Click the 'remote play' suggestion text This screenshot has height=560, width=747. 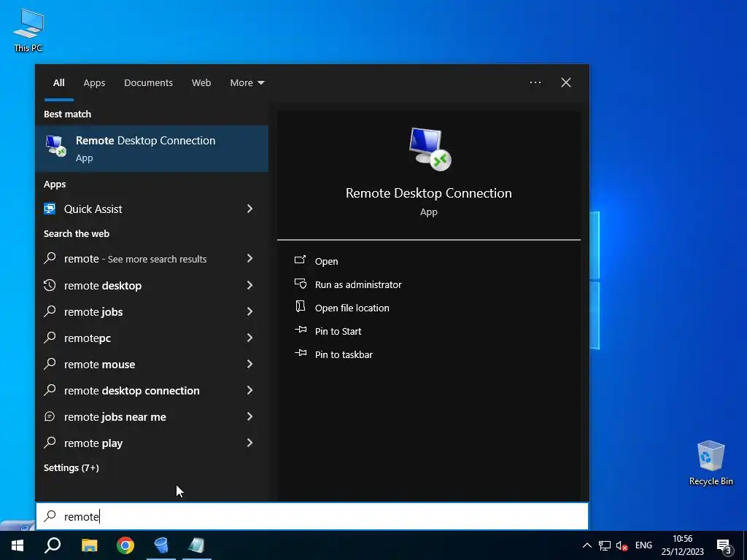click(x=93, y=443)
